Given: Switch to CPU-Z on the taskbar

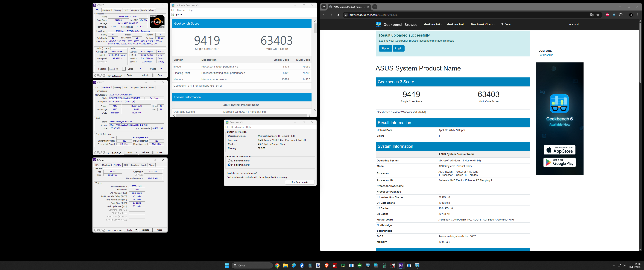Looking at the screenshot, I should point(401,265).
